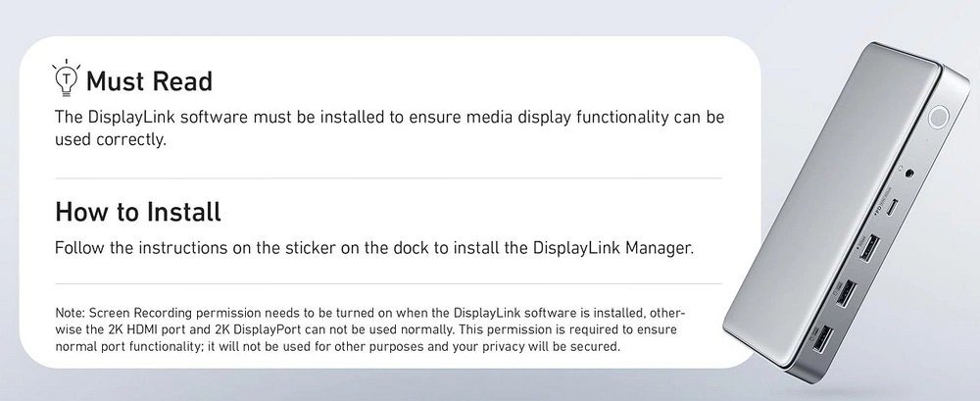Click the divider line above the Note text
The width and height of the screenshot is (980, 401).
[388, 283]
